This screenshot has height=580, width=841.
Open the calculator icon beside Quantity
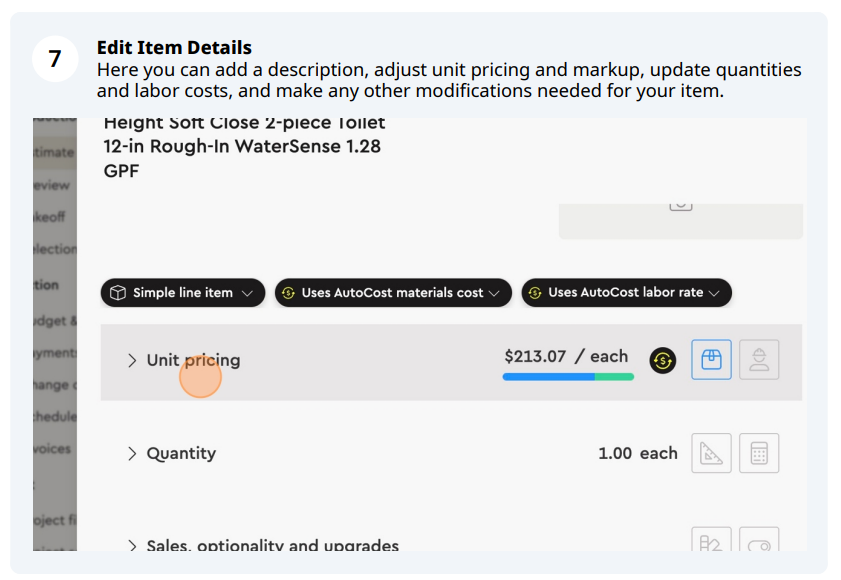click(759, 453)
